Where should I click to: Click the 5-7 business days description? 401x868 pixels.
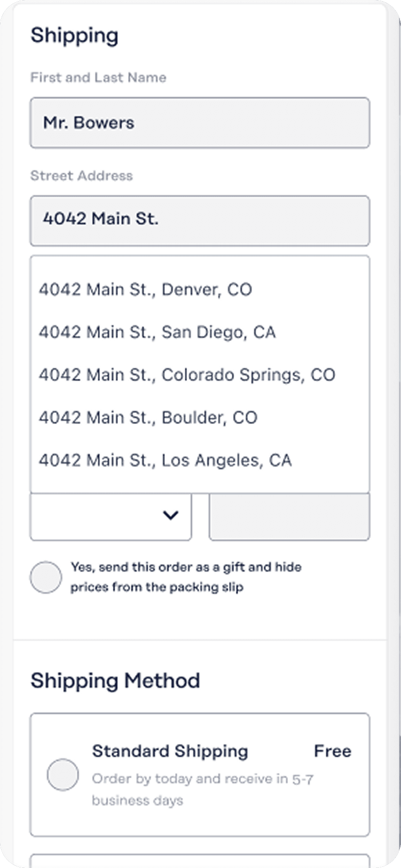pyautogui.click(x=202, y=789)
